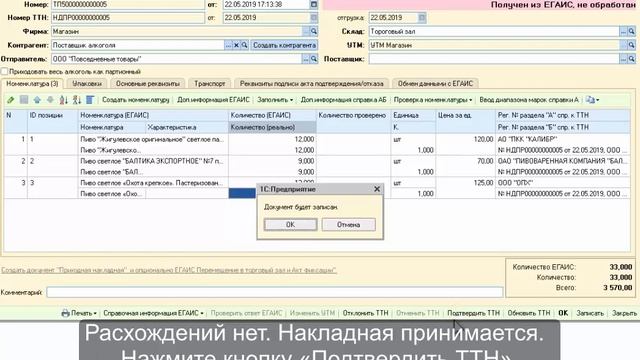
Task: Click ellipsis select button in Отправитель field
Action: 306,59
